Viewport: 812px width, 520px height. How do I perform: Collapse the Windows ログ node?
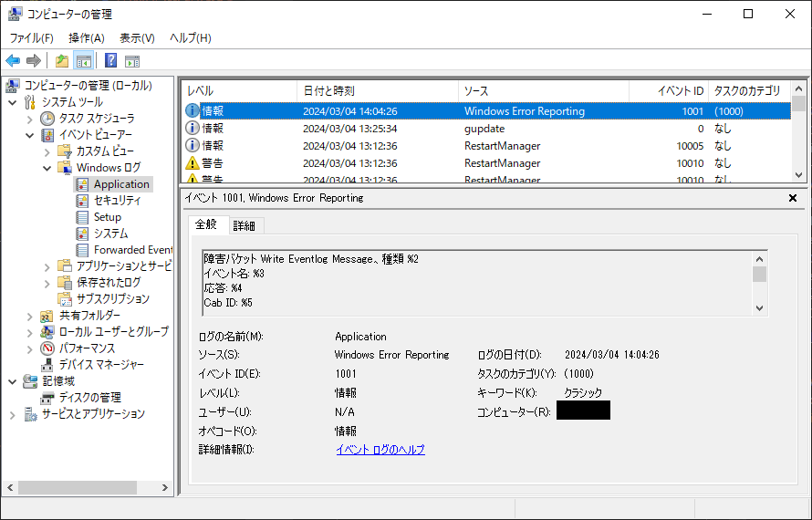(47, 169)
